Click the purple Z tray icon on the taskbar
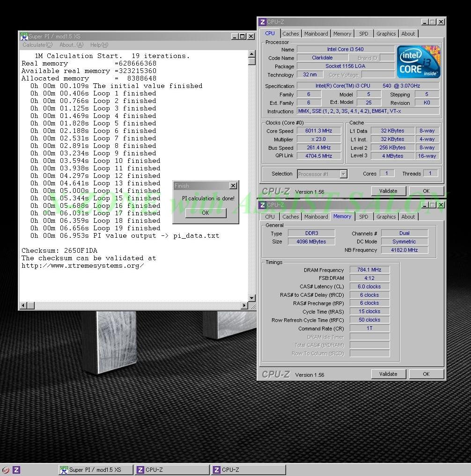This screenshot has width=471, height=476. coord(16,470)
